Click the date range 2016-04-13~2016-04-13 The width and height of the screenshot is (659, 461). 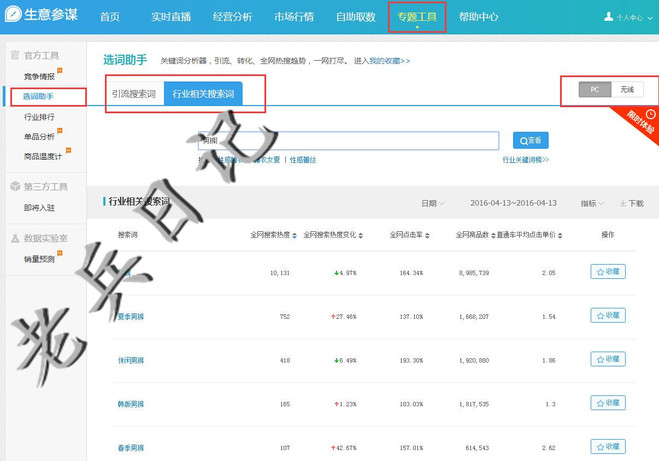point(513,203)
